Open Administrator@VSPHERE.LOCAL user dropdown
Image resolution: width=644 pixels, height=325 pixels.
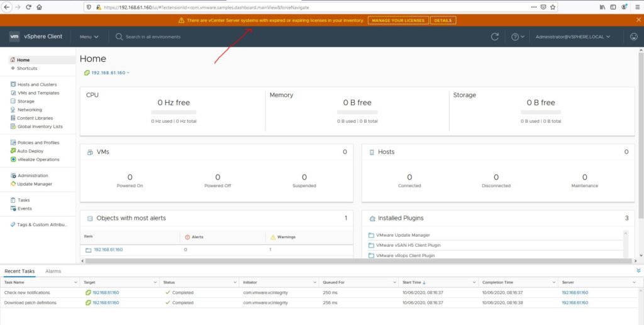pos(573,37)
